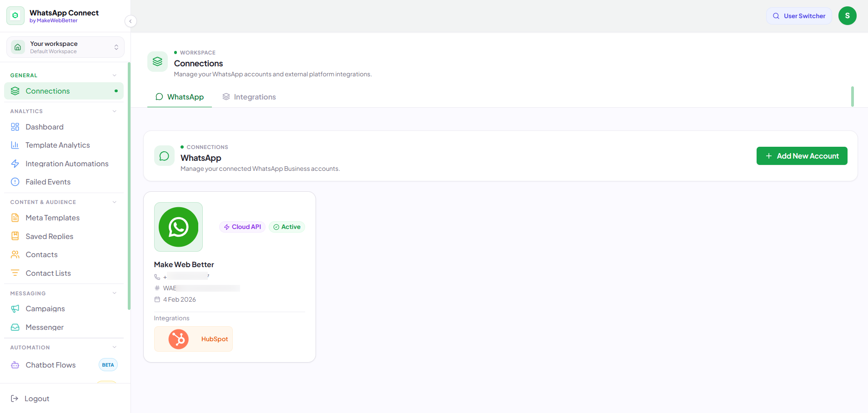Go to Template Analytics page

tap(64, 145)
